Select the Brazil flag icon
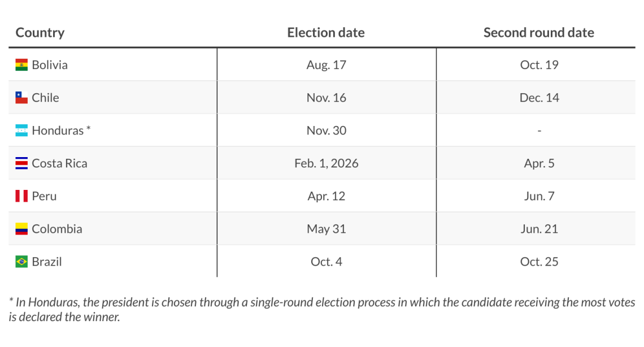The image size is (644, 347). 21,262
